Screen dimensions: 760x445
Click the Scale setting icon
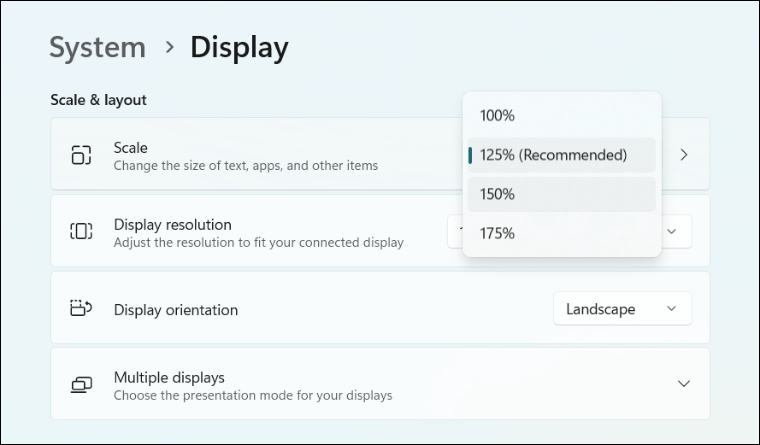(x=81, y=155)
